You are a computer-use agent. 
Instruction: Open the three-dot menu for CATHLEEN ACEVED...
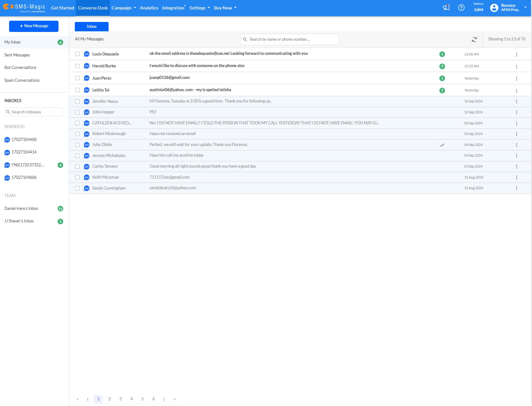tap(516, 123)
